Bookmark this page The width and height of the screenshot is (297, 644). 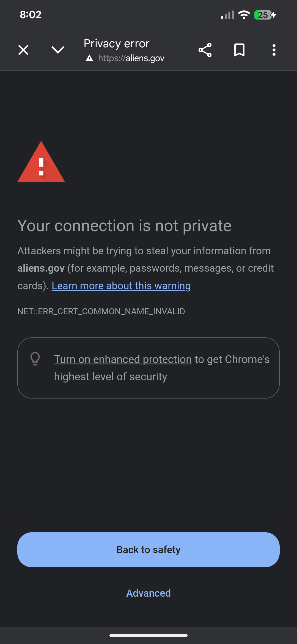(x=239, y=50)
